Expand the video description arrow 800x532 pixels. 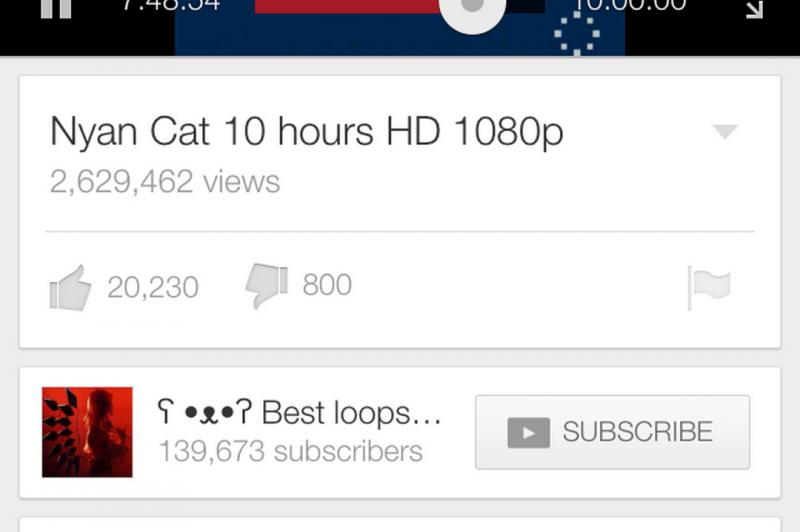point(725,131)
